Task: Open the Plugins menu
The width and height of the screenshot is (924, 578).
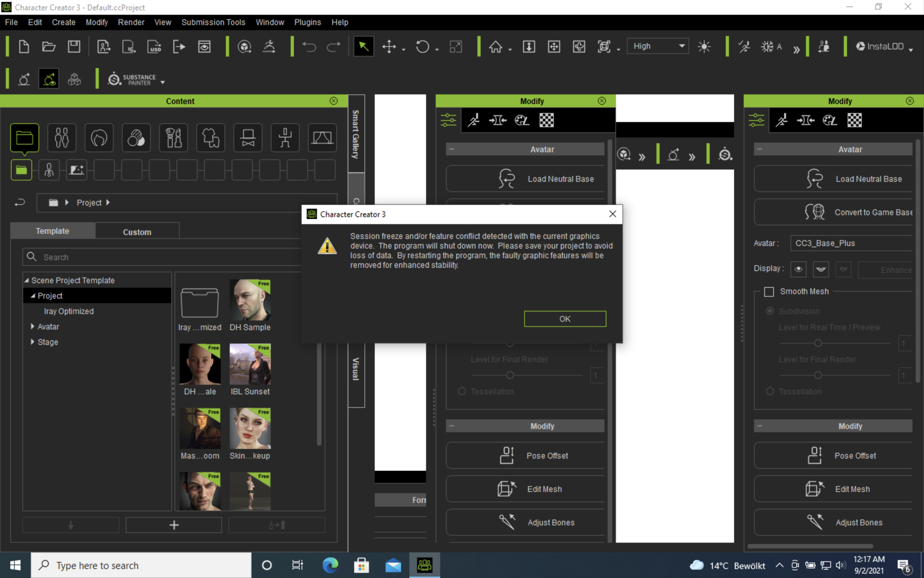Action: (307, 22)
